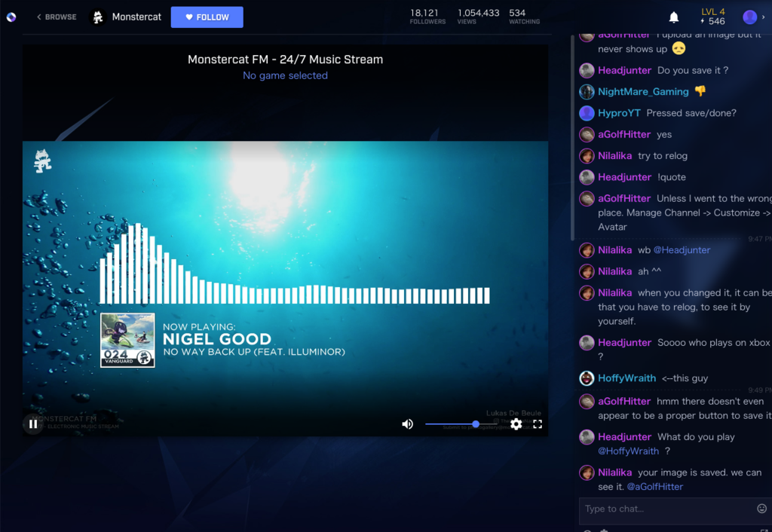
Task: Click the @aGolfHitter mention
Action: tap(655, 486)
